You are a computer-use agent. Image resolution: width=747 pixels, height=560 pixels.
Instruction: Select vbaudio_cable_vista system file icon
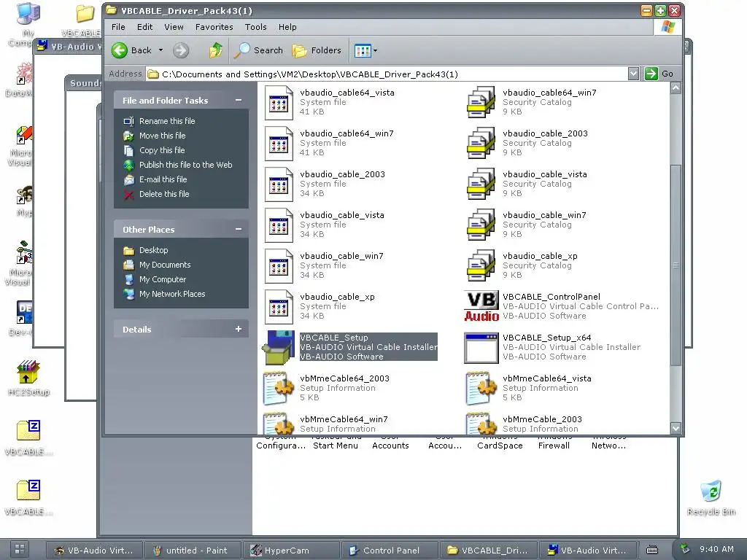coord(279,225)
